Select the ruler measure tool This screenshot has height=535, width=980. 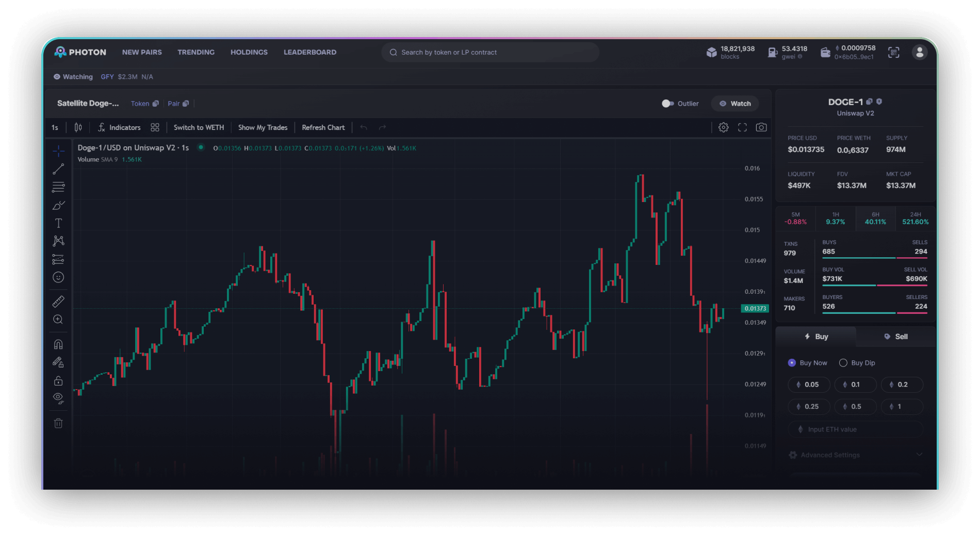58,302
